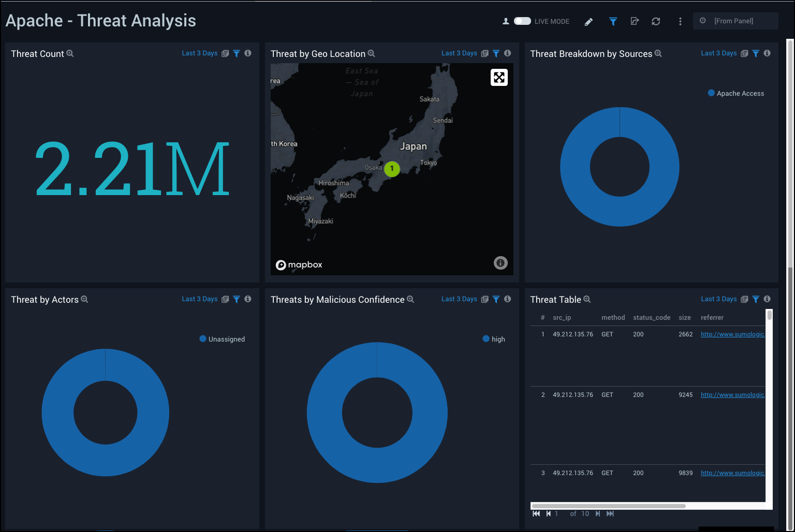Toggle Apache Access legend series
This screenshot has height=532, width=795.
click(x=740, y=94)
